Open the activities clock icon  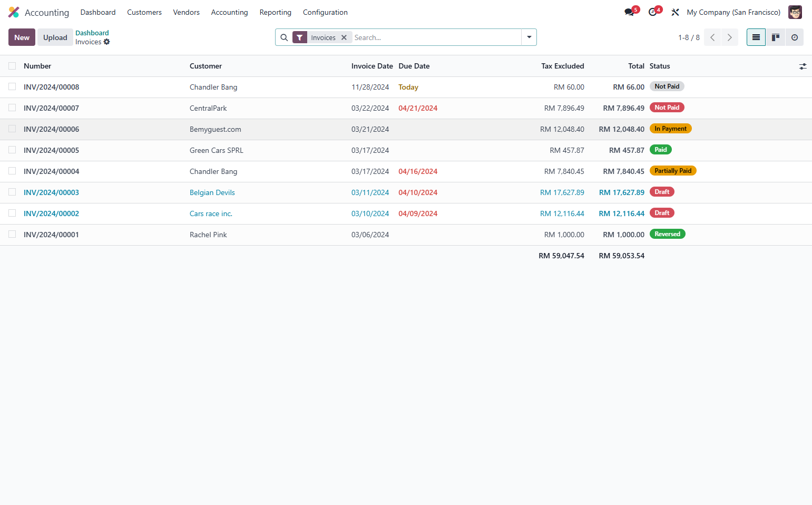652,12
